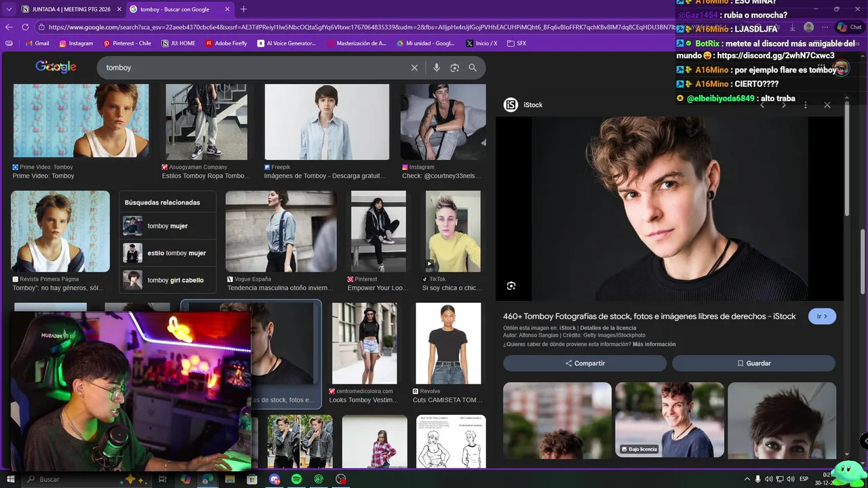Open related image with Bajo licencia badge
The width and height of the screenshot is (868, 488).
click(x=669, y=420)
